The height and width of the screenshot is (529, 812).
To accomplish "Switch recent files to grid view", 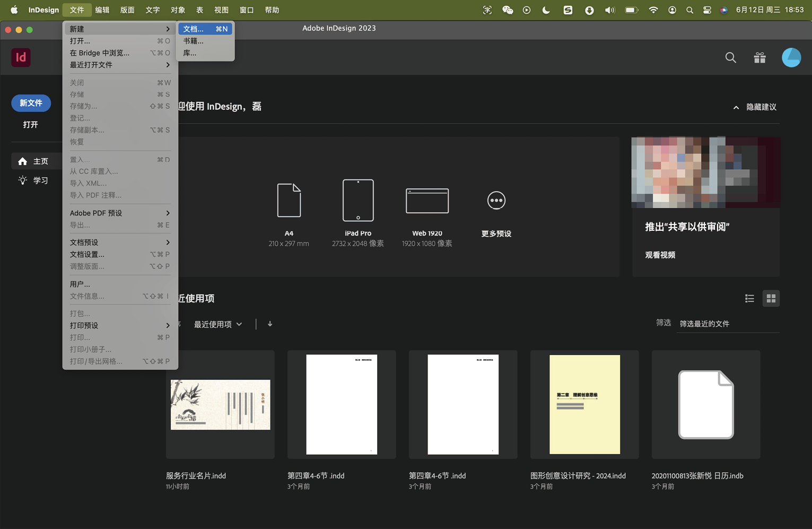I will 771,299.
